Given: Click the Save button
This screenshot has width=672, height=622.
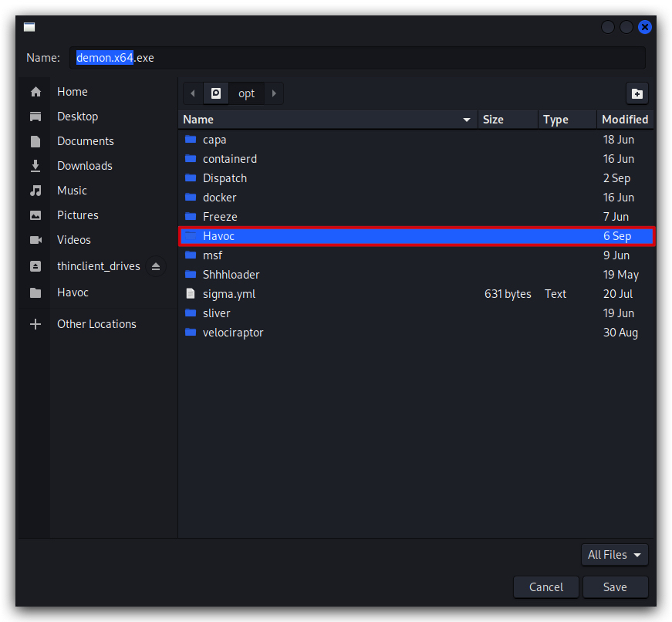Looking at the screenshot, I should (616, 587).
